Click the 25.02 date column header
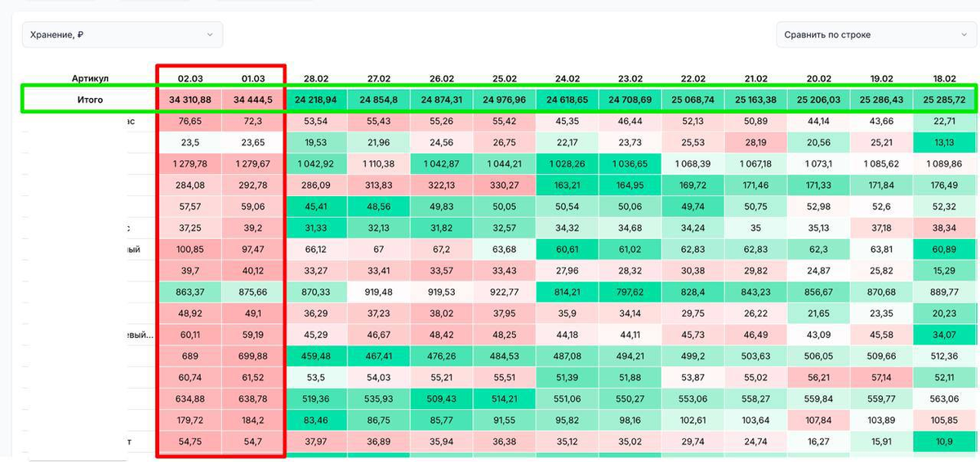The image size is (980, 462). (505, 78)
